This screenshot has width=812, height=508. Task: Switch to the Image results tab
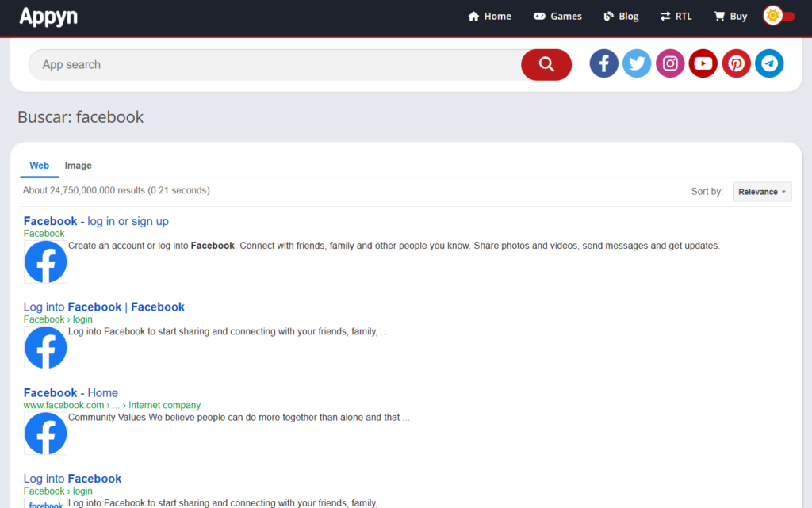(78, 165)
